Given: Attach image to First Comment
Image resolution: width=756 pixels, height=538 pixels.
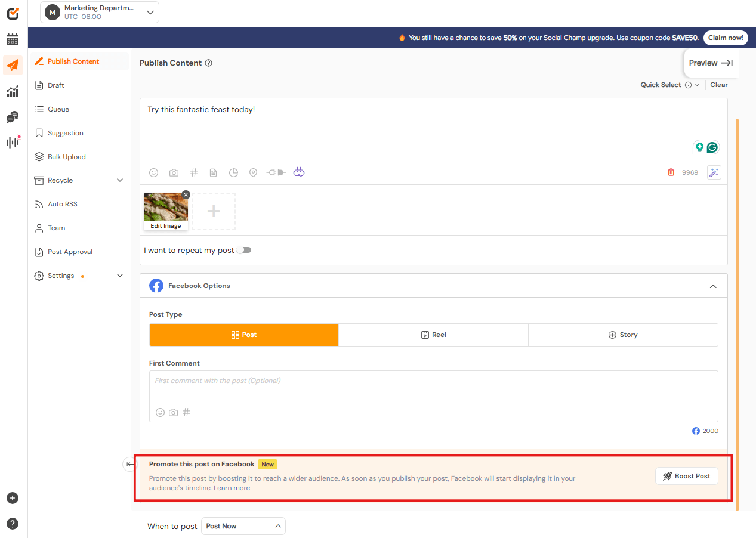Looking at the screenshot, I should coord(173,412).
